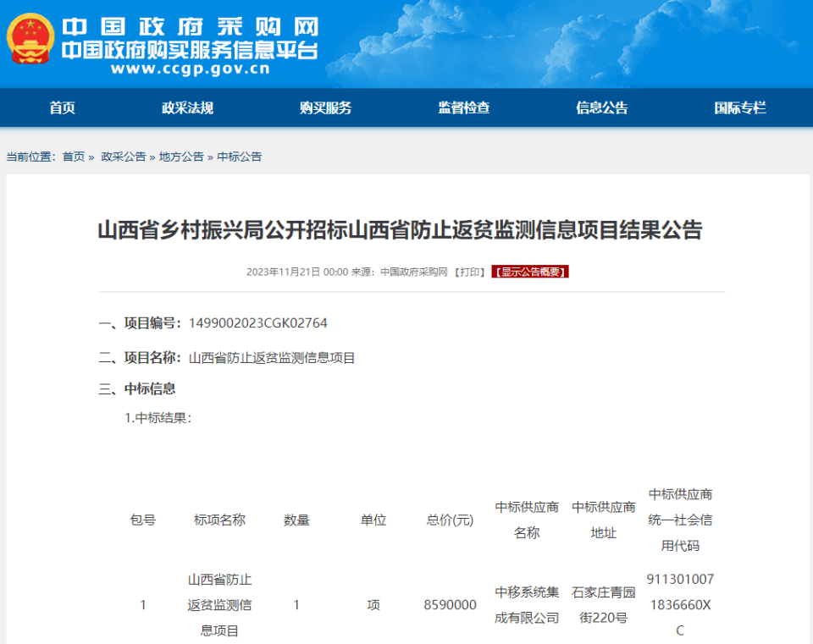This screenshot has width=813, height=644.
Task: Click the 【打印】 print link
Action: (x=469, y=272)
